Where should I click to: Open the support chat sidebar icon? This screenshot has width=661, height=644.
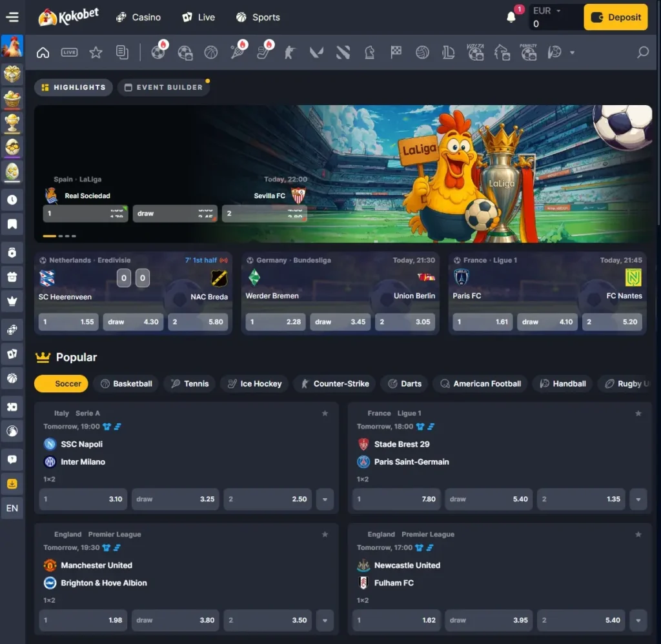(12, 459)
